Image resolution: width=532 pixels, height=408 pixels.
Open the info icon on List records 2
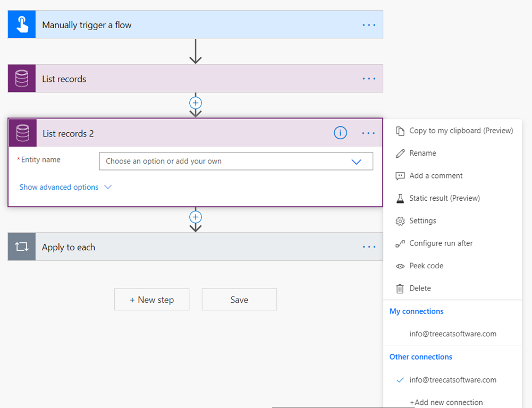tap(340, 133)
